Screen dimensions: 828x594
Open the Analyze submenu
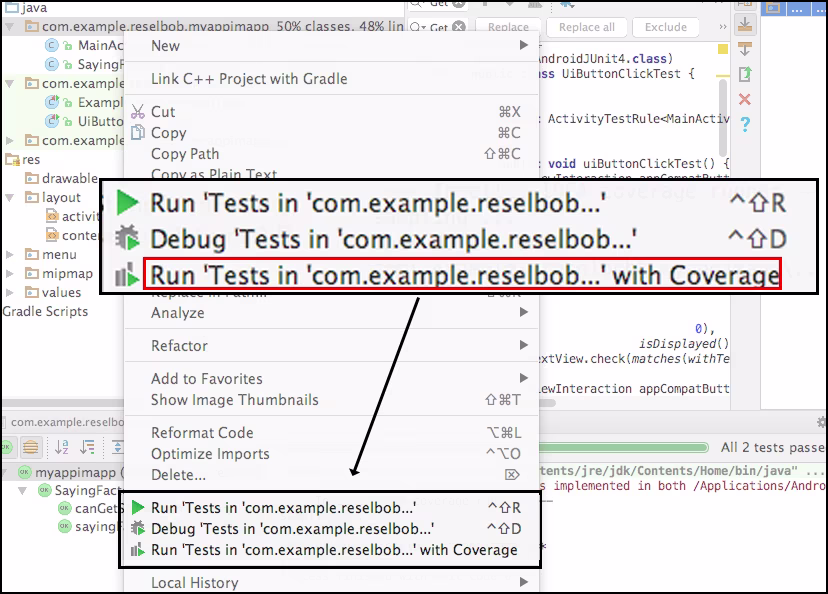[x=332, y=313]
